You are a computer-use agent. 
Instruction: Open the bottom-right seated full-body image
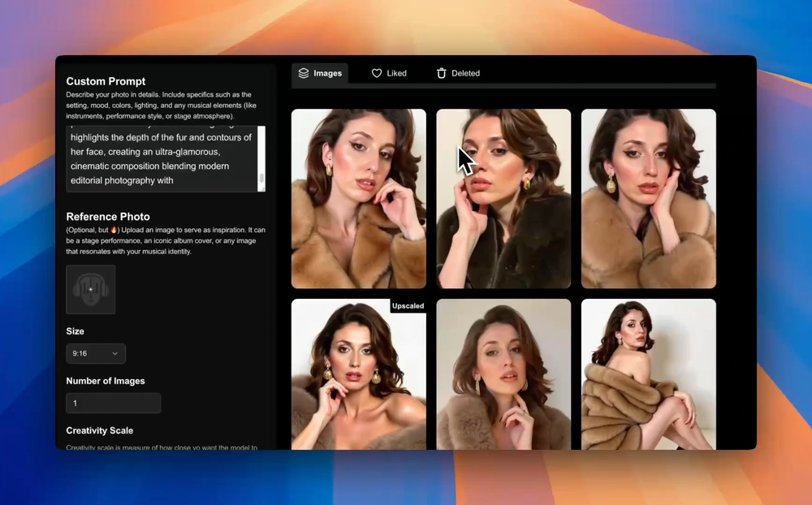coord(648,374)
